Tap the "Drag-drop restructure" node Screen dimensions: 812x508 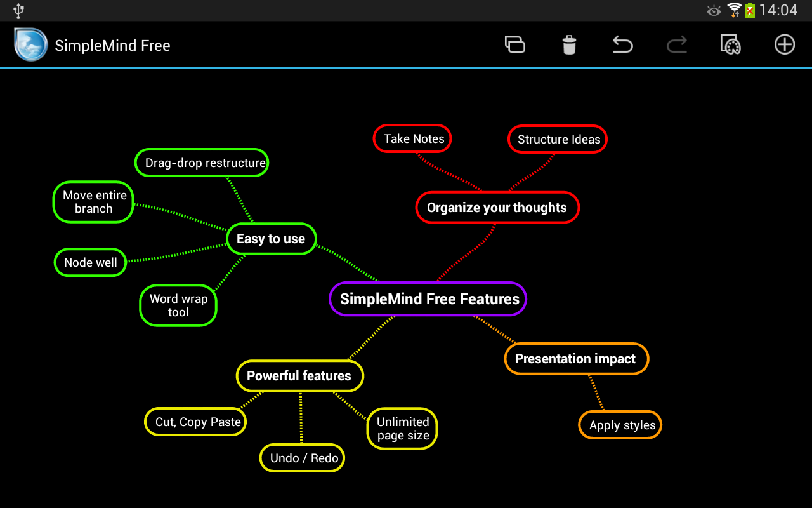pos(202,163)
